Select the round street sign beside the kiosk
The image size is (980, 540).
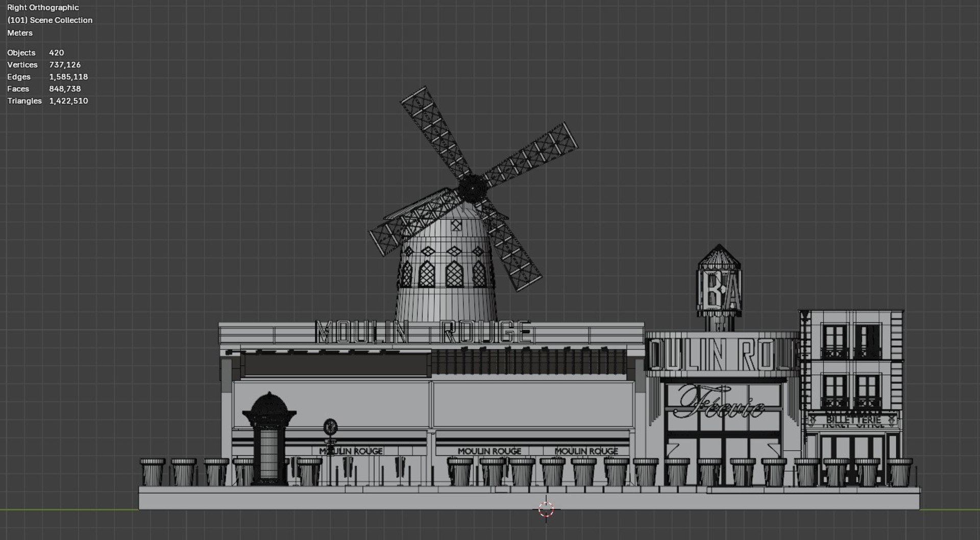[331, 426]
